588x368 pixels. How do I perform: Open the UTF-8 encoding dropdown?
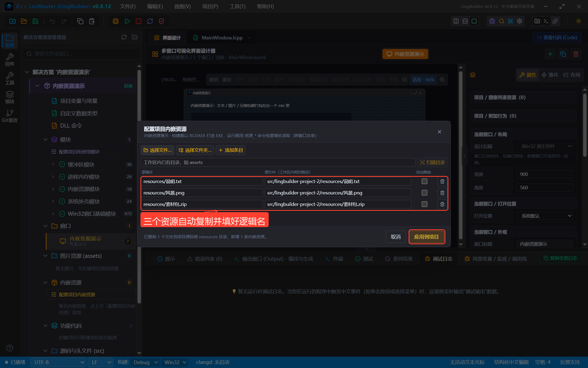pos(58,362)
